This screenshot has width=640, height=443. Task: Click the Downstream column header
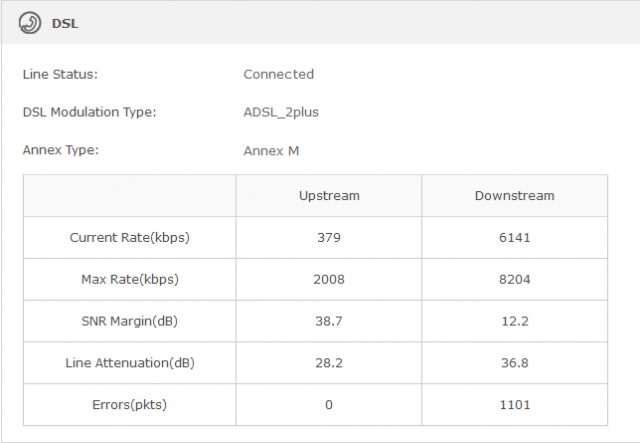pos(514,195)
